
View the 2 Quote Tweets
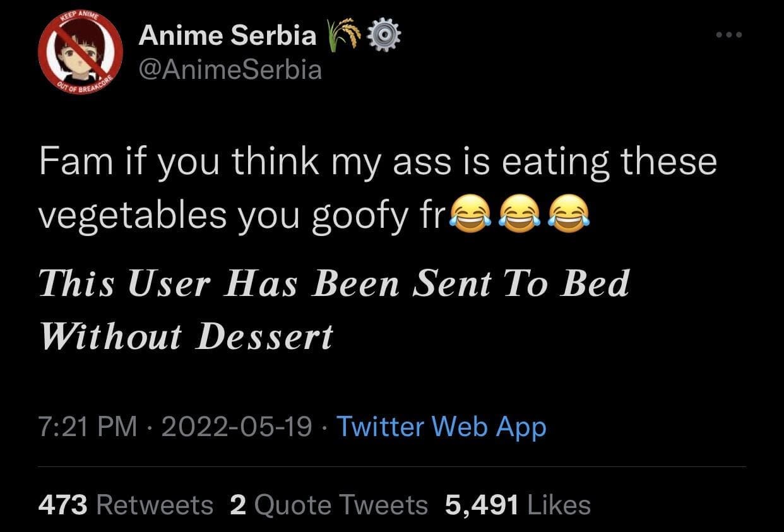(x=329, y=504)
